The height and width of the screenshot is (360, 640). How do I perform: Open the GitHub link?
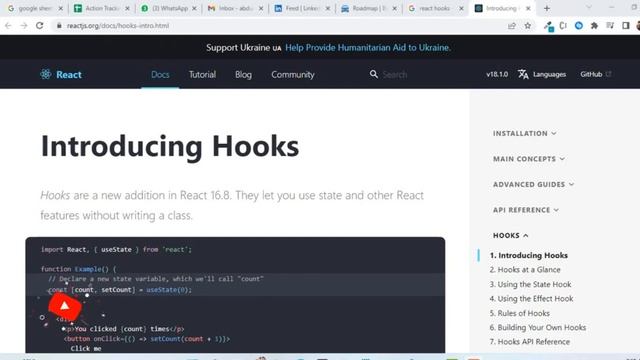pos(596,74)
